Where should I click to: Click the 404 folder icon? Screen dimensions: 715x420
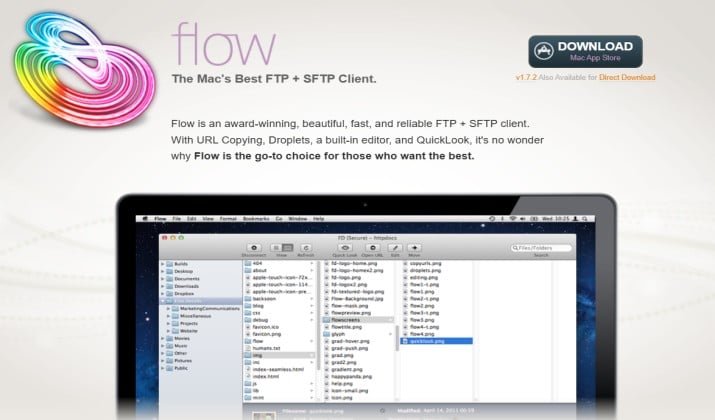248,263
